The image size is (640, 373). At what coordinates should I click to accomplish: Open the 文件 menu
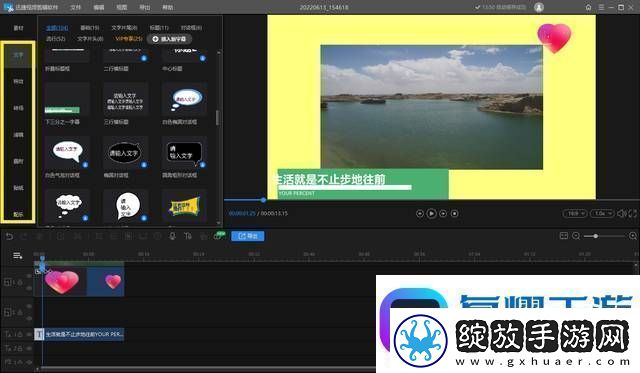point(76,7)
